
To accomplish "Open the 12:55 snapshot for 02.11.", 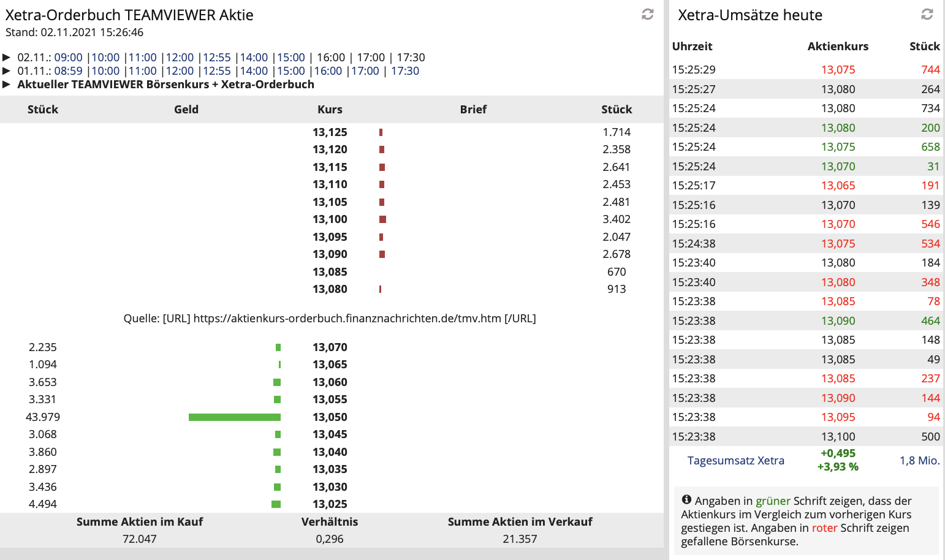I will (217, 57).
